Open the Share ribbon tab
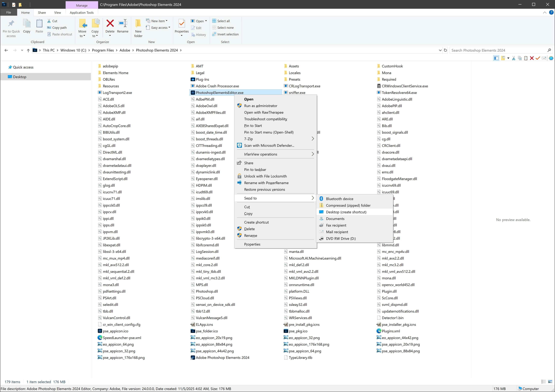The height and width of the screenshot is (392, 555). [x=42, y=12]
